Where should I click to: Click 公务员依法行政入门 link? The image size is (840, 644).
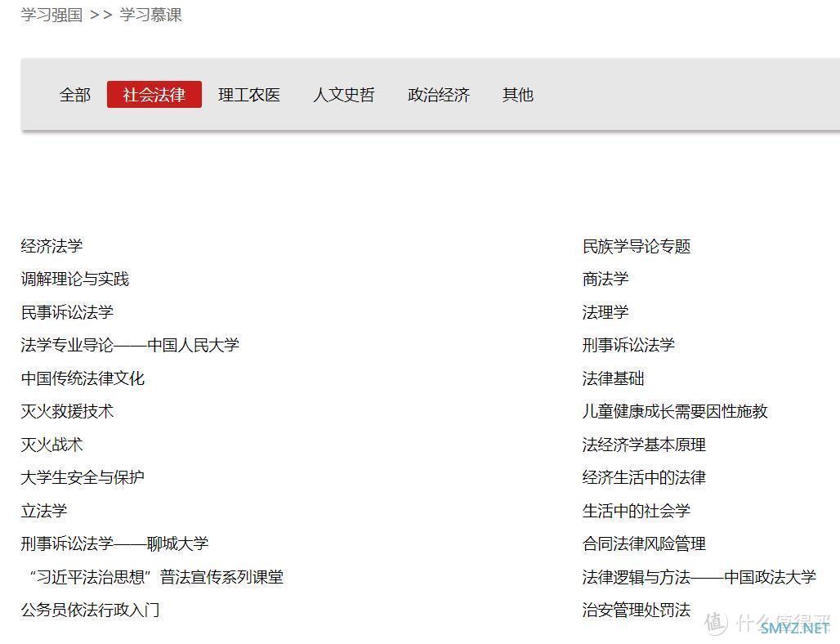90,610
